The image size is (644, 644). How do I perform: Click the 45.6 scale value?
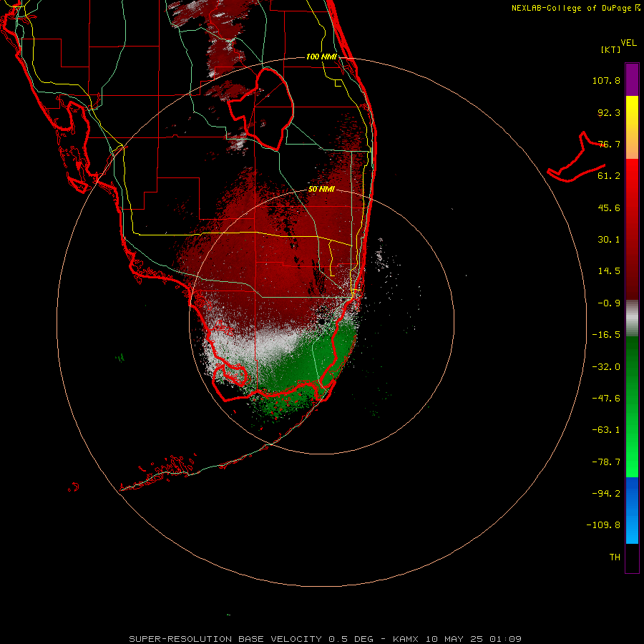pos(609,208)
